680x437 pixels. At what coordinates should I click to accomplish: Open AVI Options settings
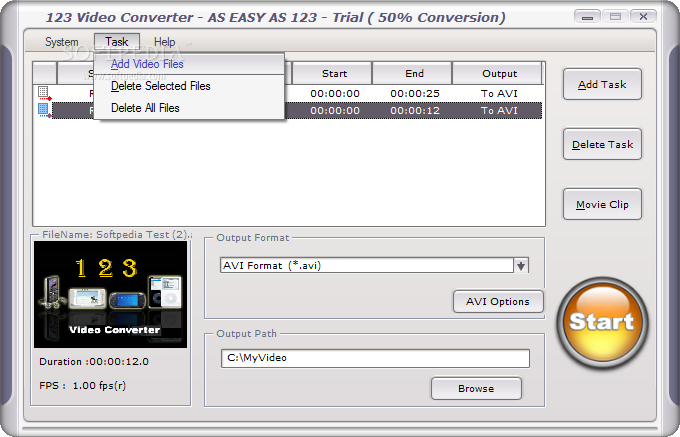[x=498, y=301]
